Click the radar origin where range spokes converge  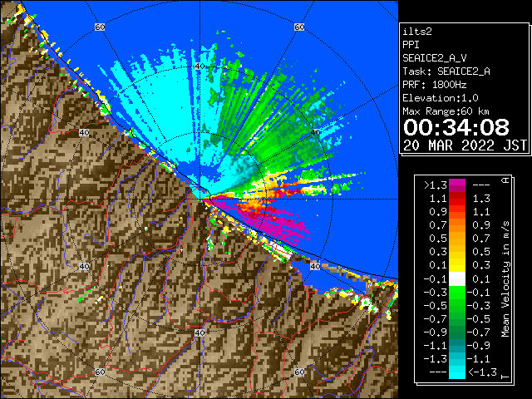click(199, 199)
